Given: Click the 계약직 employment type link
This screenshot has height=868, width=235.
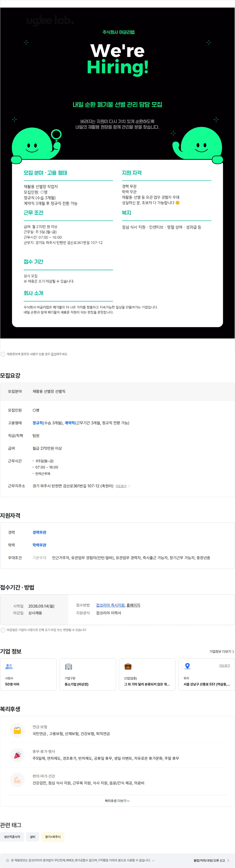Looking at the screenshot, I should point(70,423).
